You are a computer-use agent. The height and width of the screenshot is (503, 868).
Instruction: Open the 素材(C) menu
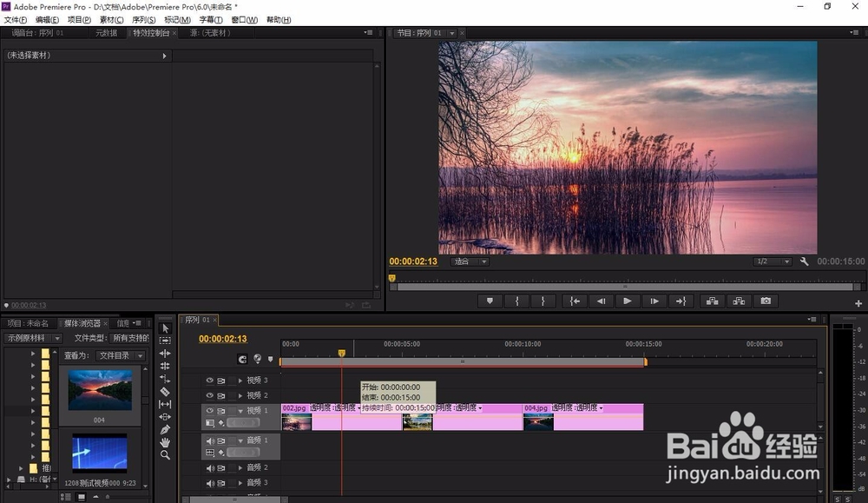[x=111, y=20]
